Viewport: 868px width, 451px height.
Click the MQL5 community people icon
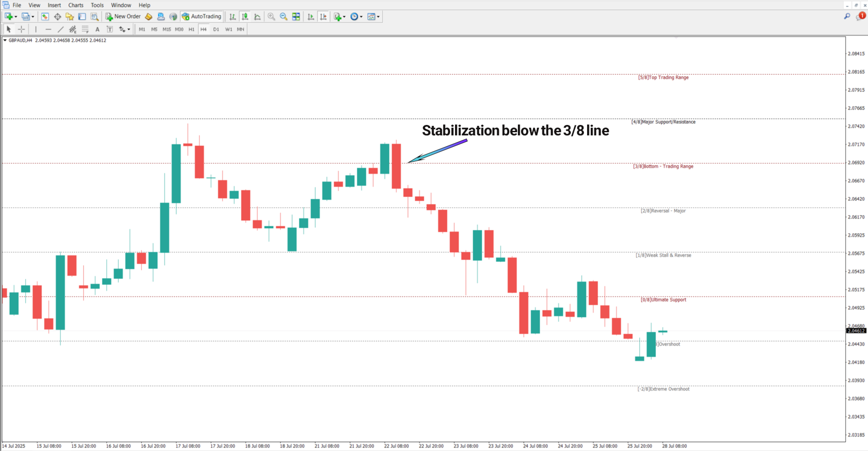[161, 16]
